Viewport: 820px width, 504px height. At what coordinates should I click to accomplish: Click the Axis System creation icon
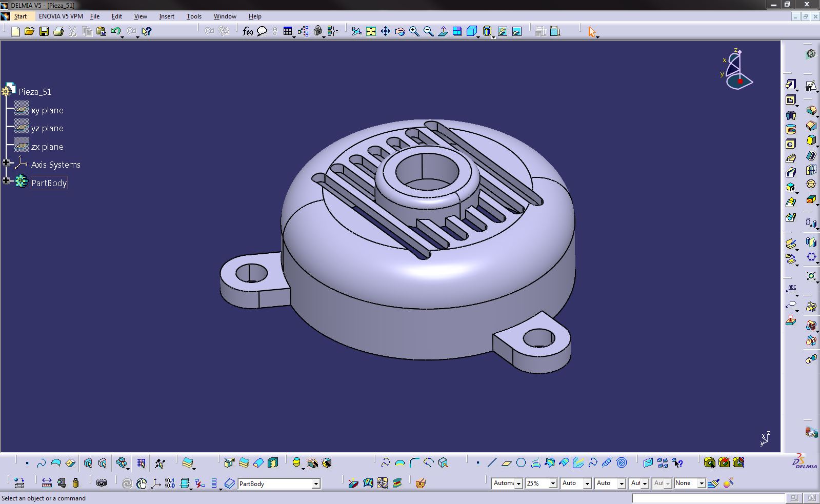(x=155, y=483)
